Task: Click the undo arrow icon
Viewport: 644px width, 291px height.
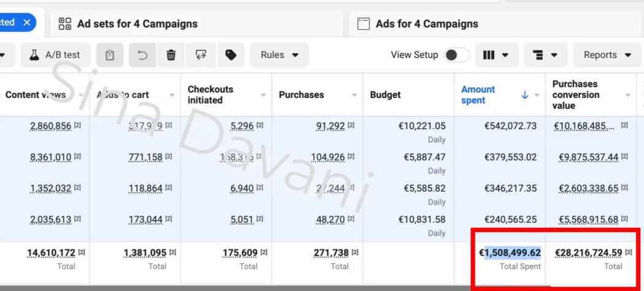Action: [x=142, y=55]
